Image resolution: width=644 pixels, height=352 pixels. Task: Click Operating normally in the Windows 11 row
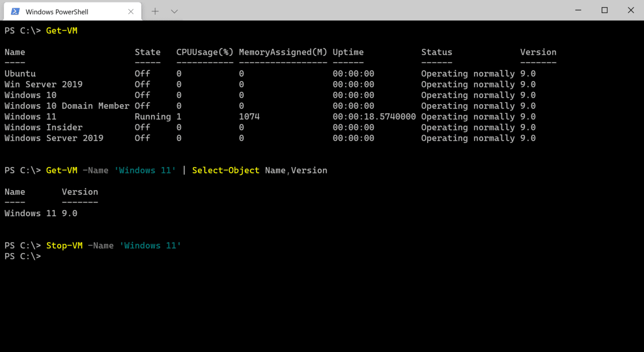[468, 117]
